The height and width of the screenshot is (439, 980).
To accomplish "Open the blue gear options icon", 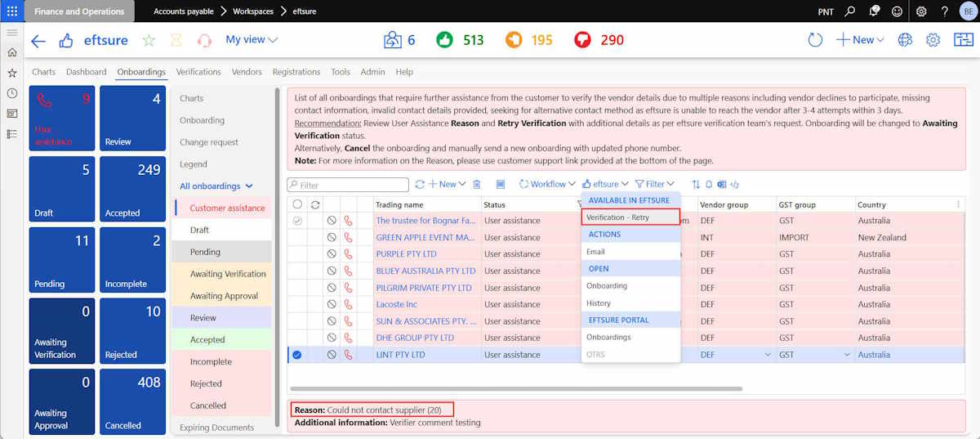I will click(x=933, y=40).
